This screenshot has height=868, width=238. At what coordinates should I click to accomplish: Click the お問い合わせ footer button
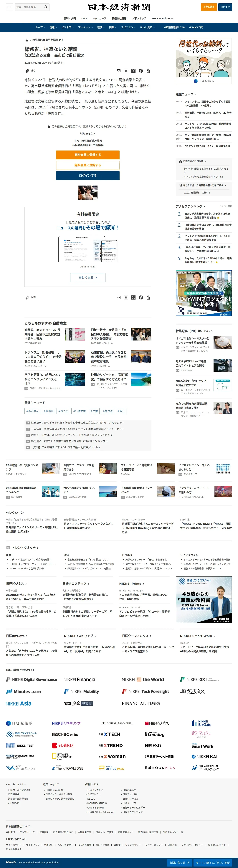180,863
